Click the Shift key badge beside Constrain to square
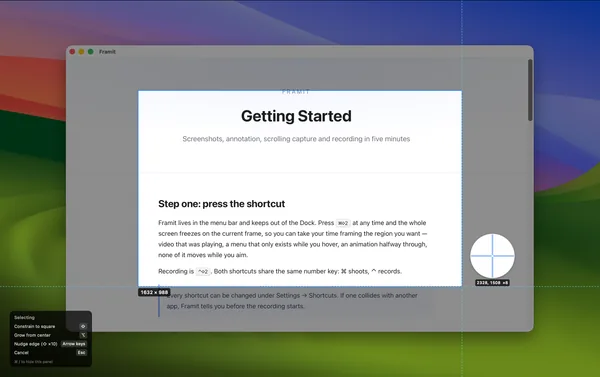The image size is (600, 377). (83, 326)
